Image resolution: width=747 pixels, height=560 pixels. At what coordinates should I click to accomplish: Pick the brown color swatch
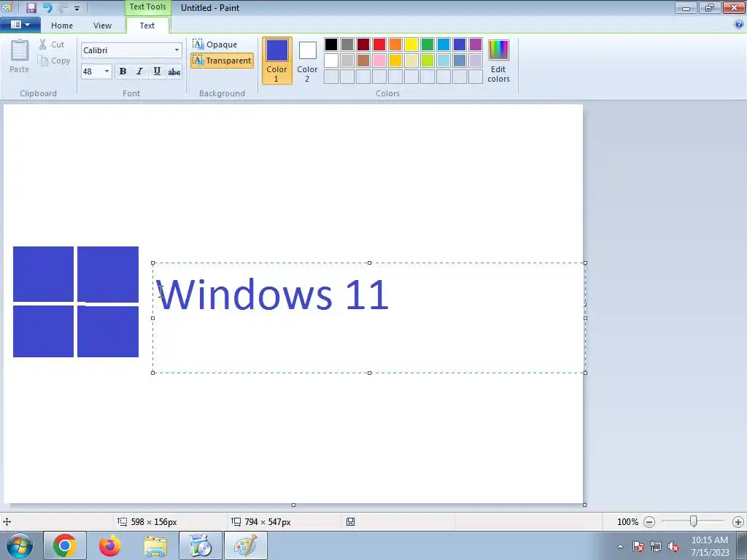coord(363,61)
